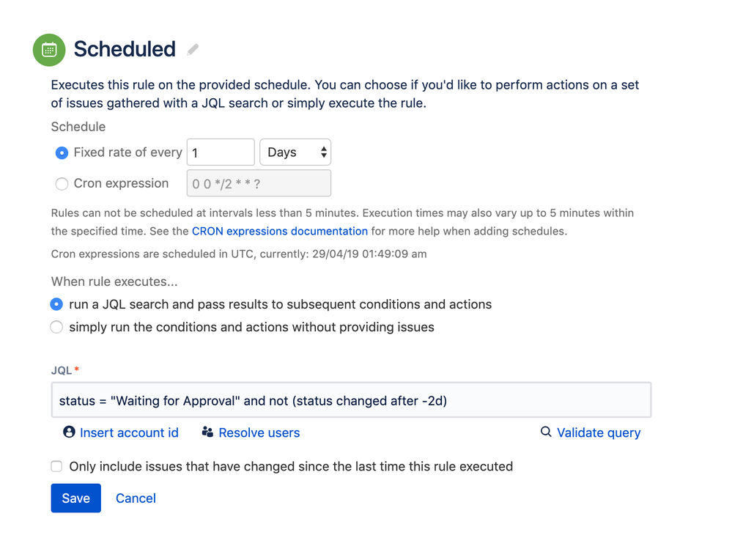Click the person icon for Insert account id
Screen dimensions: 732x560
[69, 432]
